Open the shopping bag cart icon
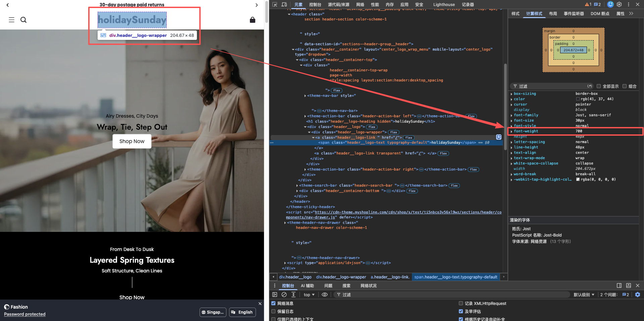644x321 pixels. [x=253, y=20]
